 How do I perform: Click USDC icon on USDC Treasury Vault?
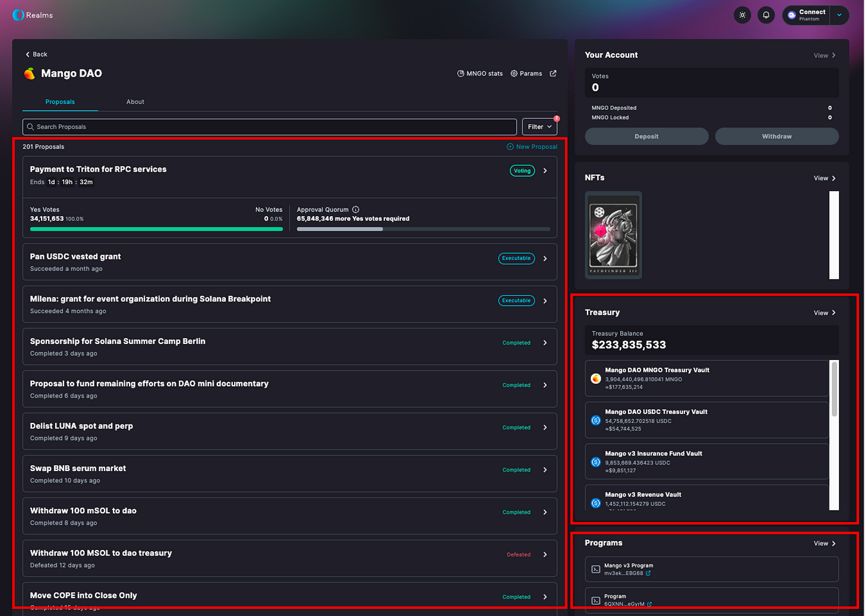click(596, 420)
